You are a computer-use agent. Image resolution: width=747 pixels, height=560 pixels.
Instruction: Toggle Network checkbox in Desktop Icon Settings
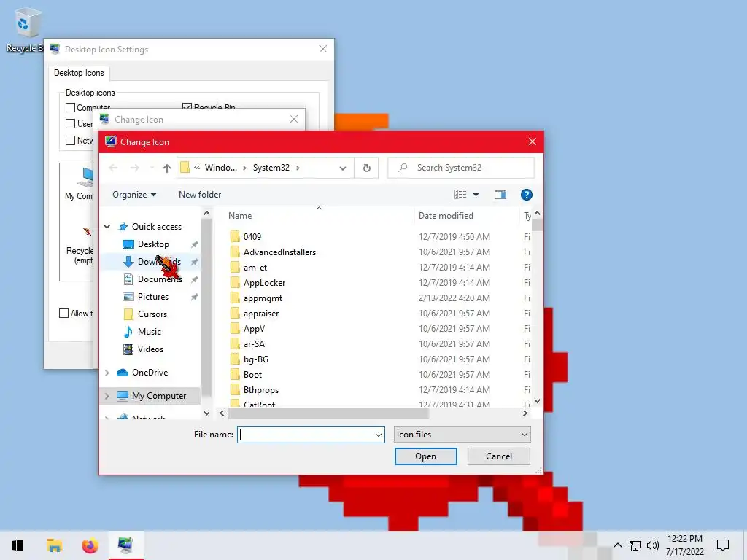[71, 141]
